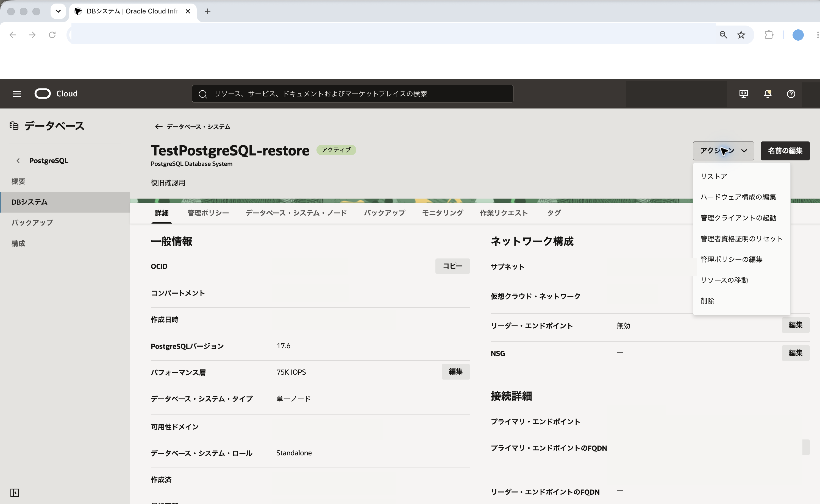820x504 pixels.
Task: Open the データベース・システム・ノード tab
Action: tap(296, 213)
